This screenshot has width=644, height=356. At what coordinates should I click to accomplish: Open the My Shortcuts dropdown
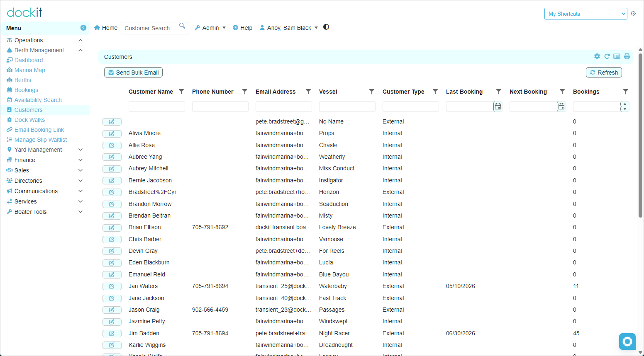pyautogui.click(x=586, y=14)
